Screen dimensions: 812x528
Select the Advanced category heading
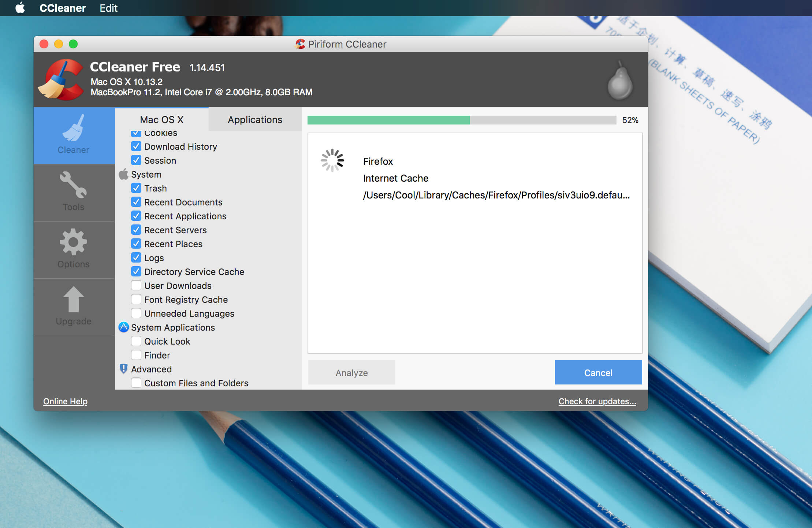coord(151,369)
